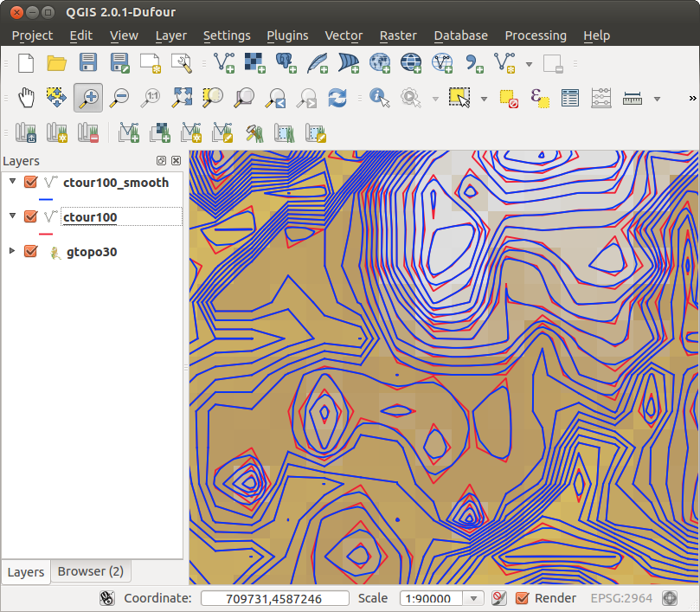This screenshot has width=700, height=612.
Task: Collapse the ctour100_smooth layer legend
Action: (12, 182)
